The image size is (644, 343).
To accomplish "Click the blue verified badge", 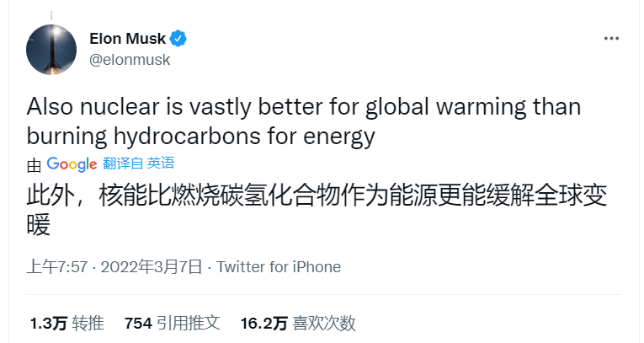I will (179, 39).
